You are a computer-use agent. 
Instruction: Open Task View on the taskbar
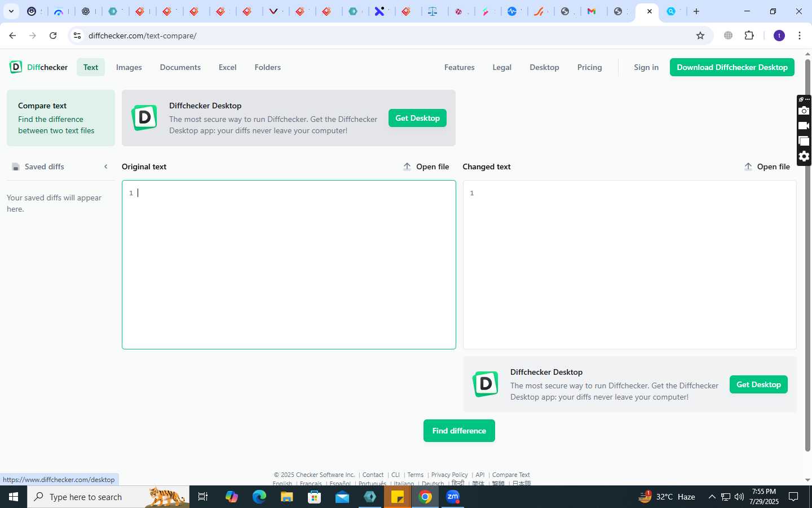click(203, 497)
